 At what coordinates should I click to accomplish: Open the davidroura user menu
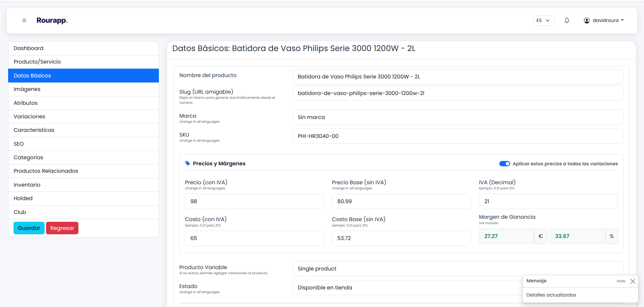coord(603,21)
